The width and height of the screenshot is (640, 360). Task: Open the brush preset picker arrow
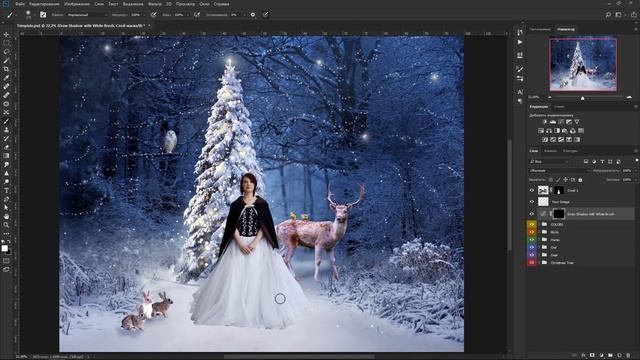(34, 15)
